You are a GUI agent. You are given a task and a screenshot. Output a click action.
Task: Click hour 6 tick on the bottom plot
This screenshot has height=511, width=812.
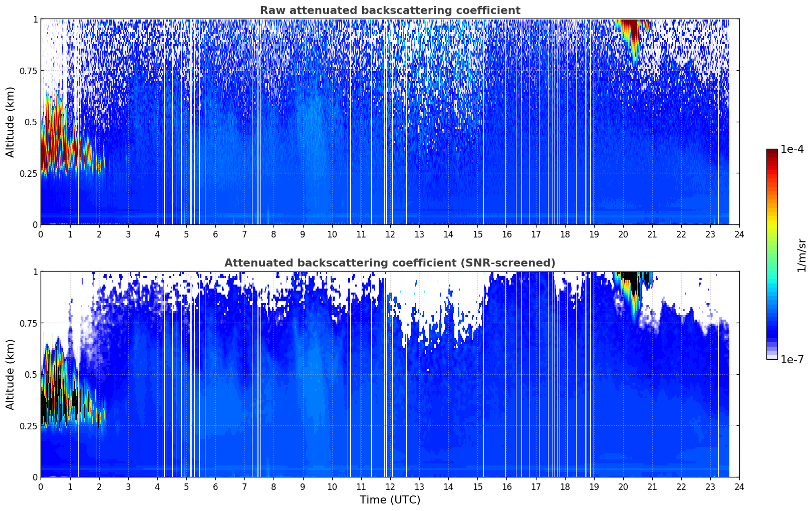point(215,486)
